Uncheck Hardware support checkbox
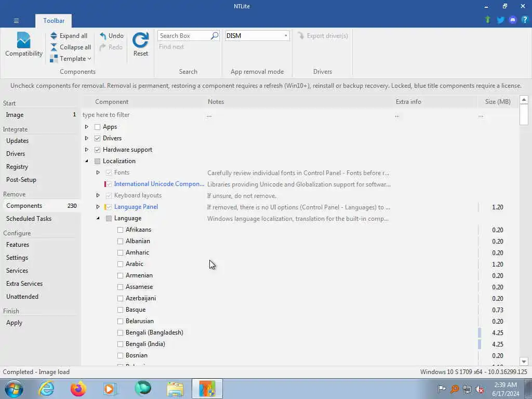Image resolution: width=532 pixels, height=399 pixels. 97,150
